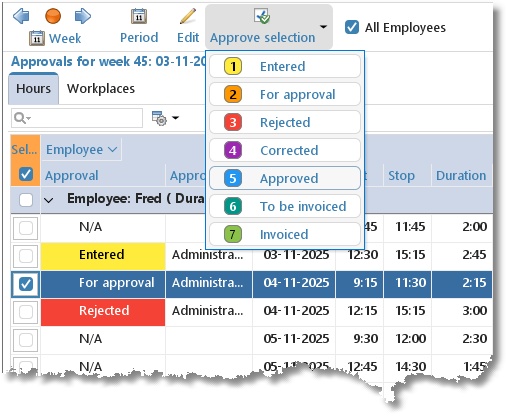Choose Invoiced menu option
Screen dimensions: 507x417
[x=285, y=234]
